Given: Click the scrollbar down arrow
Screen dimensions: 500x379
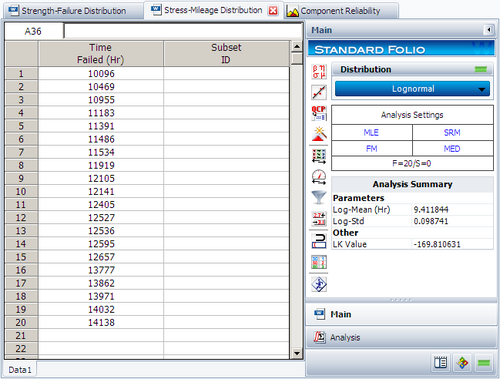Looking at the screenshot, I should (296, 353).
